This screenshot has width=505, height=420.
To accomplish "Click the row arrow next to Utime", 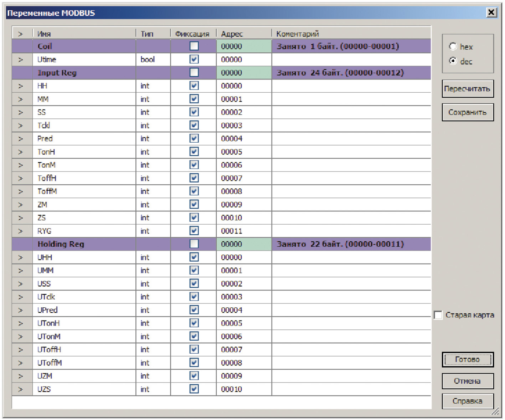I will click(21, 60).
